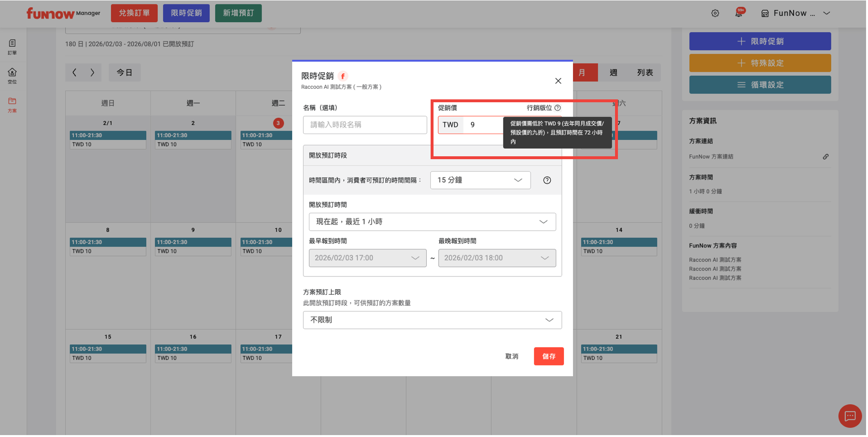Image resolution: width=868 pixels, height=437 pixels.
Task: Click help icon next to interval dropdown
Action: click(548, 180)
